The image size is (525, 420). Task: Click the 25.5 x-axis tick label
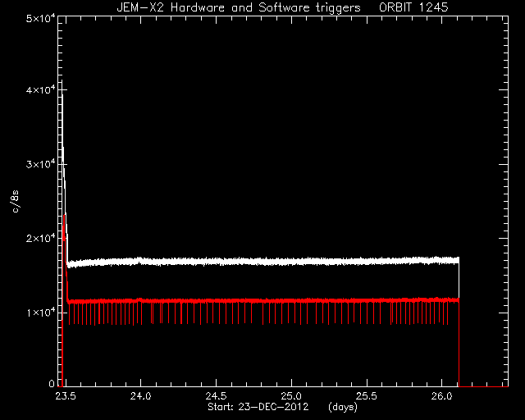(367, 396)
